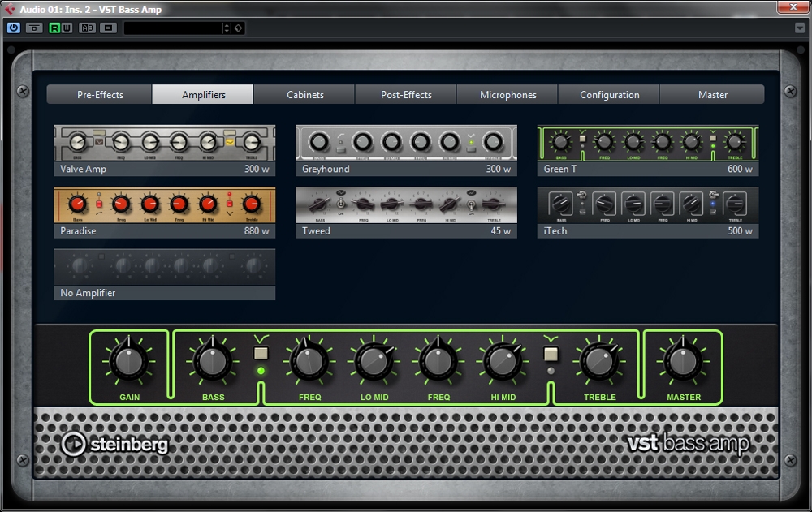This screenshot has height=512, width=812.
Task: Click the MASTER knob
Action: click(683, 361)
